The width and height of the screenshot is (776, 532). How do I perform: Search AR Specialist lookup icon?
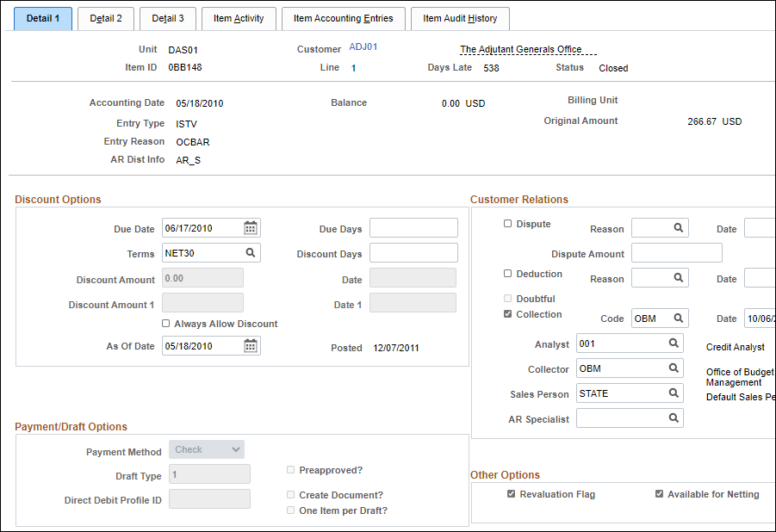pos(674,418)
